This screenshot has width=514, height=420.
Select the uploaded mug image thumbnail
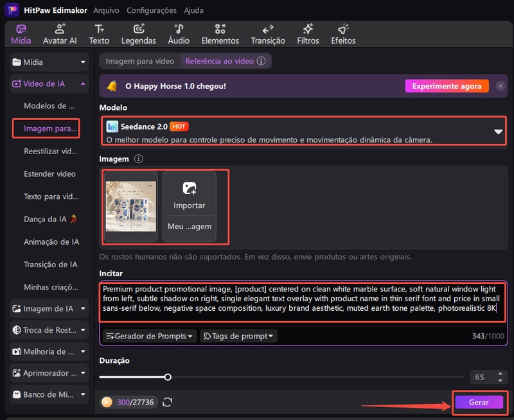(x=131, y=206)
